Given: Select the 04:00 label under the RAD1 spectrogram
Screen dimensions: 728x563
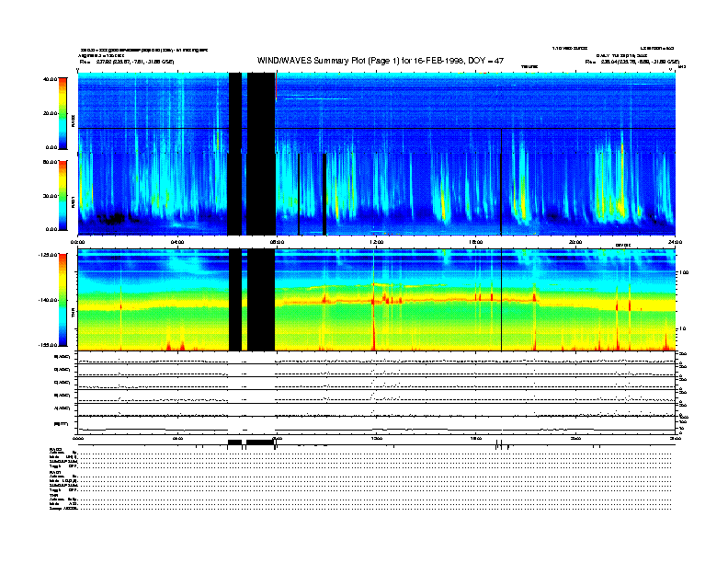Looking at the screenshot, I should tap(178, 241).
